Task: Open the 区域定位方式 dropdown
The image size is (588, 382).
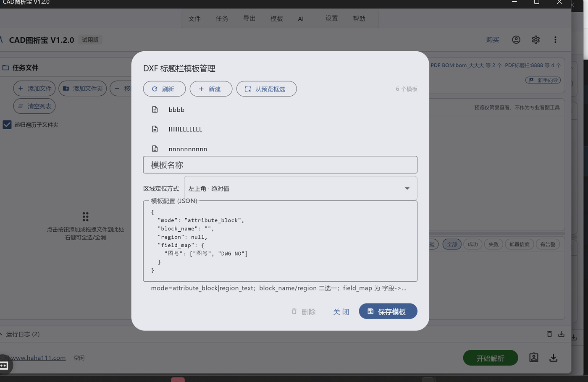Action: point(300,188)
